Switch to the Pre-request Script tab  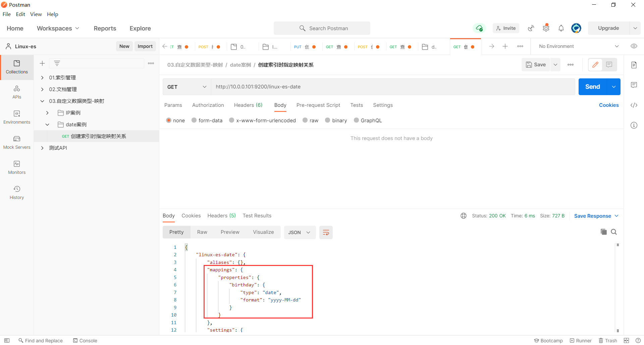point(318,105)
